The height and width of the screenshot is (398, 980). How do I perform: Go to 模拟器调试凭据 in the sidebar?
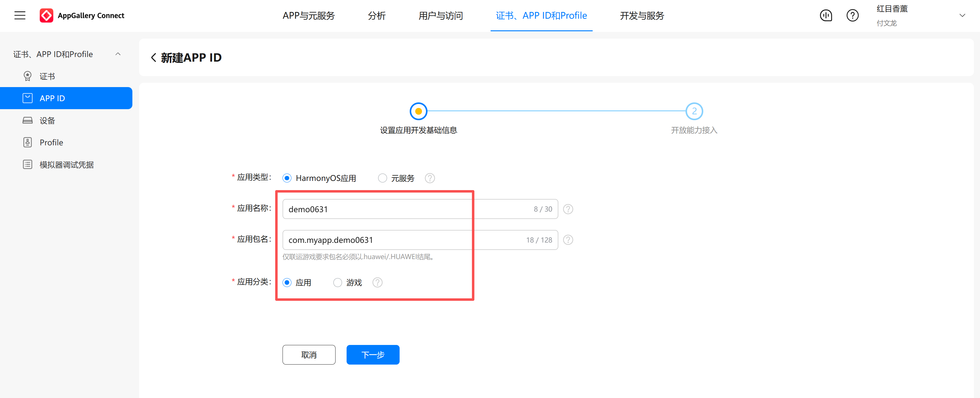click(66, 164)
